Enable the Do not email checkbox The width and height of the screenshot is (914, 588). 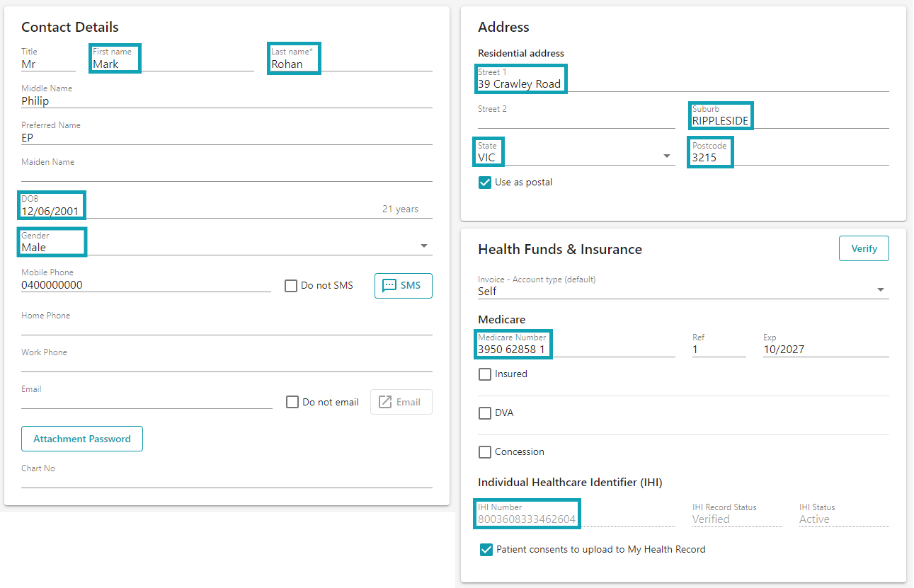(x=292, y=401)
